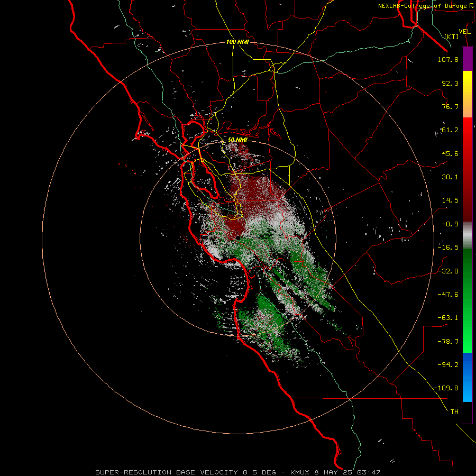476x476 pixels.
Task: Select the -16.5 legend value
Action: tap(448, 248)
